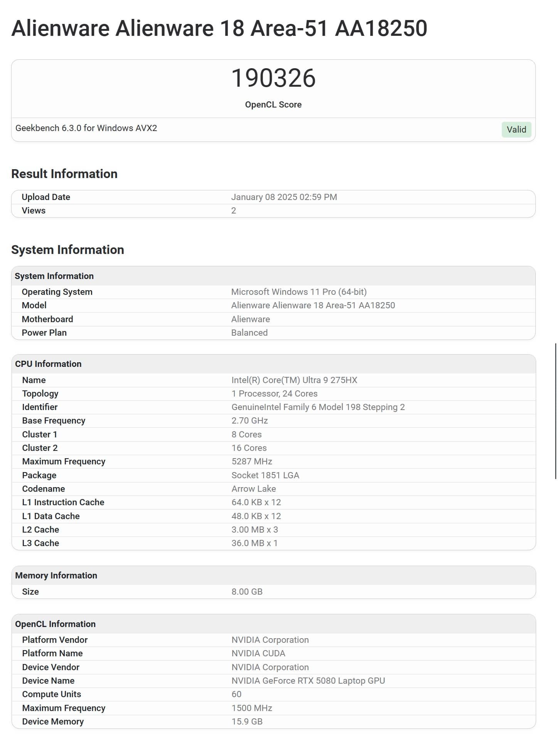This screenshot has width=560, height=743.
Task: Click the System Information table header
Action: (x=273, y=276)
